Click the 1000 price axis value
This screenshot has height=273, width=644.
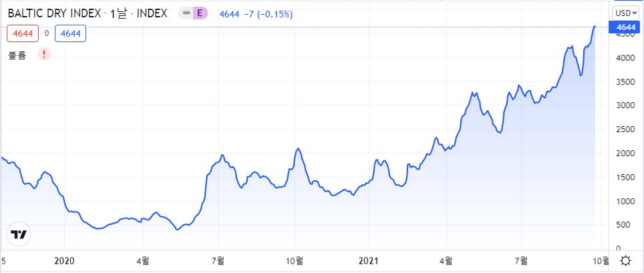[x=626, y=201]
